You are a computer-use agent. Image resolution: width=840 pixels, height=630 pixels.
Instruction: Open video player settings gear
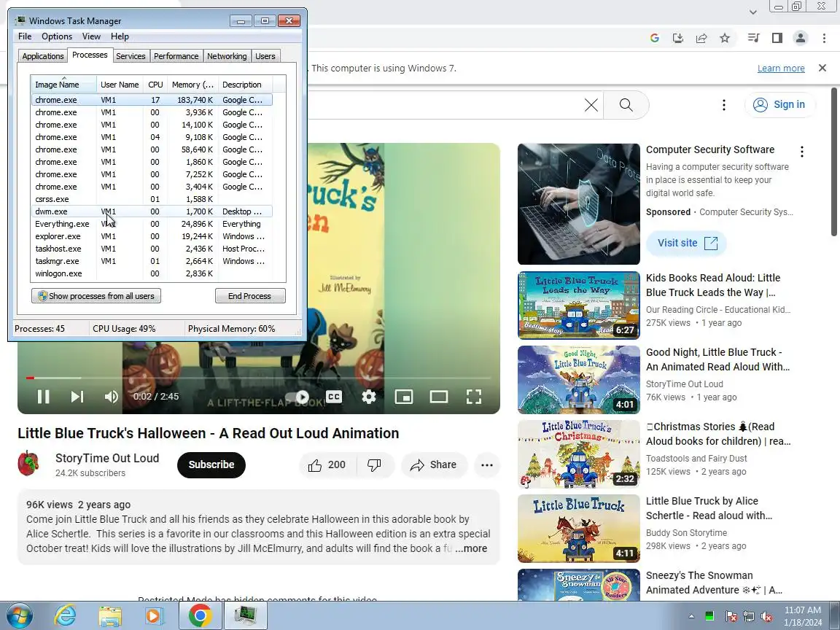click(368, 397)
